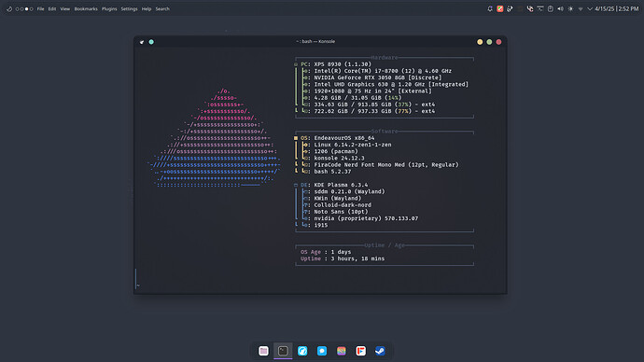Switch to the first virtual desktop dot

coord(17,8)
